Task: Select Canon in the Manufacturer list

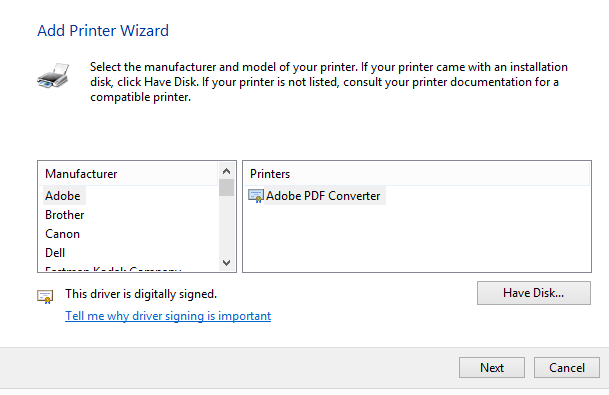Action: pyautogui.click(x=63, y=234)
